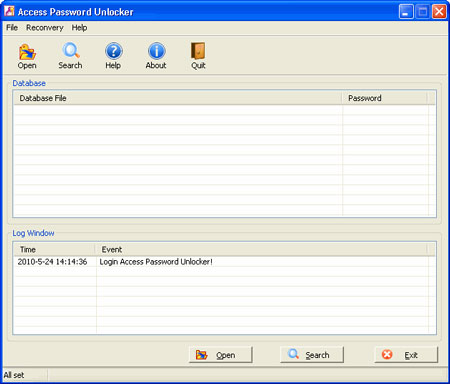Click the Time column header in log

(x=54, y=249)
